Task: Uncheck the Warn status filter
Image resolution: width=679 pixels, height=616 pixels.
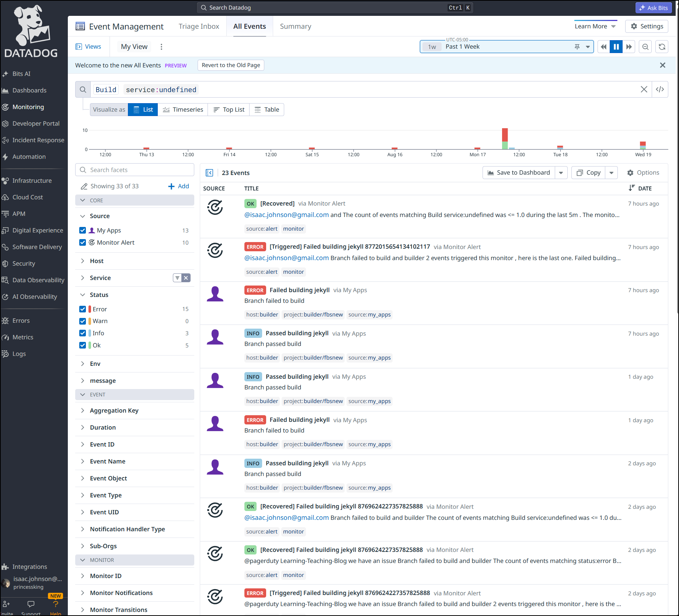Action: click(x=83, y=321)
